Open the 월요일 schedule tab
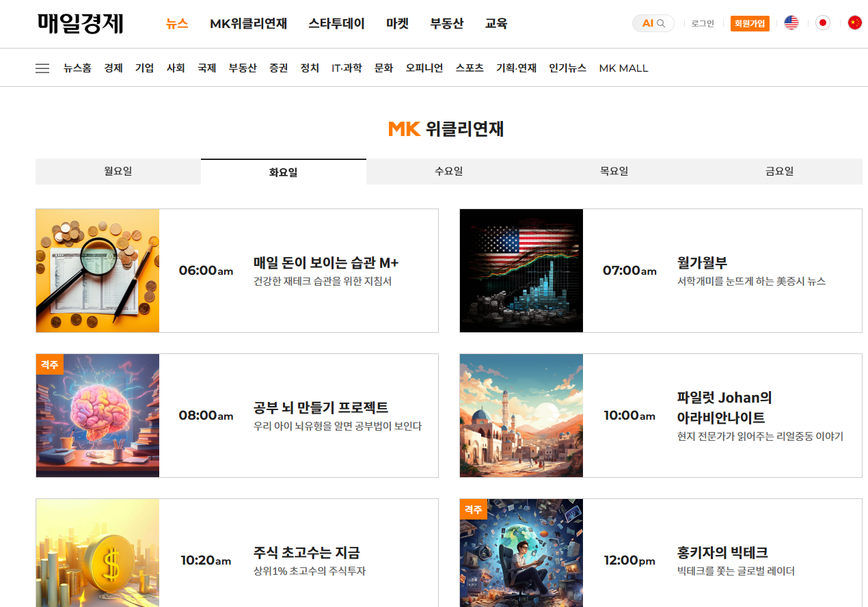The image size is (868, 607). (118, 171)
